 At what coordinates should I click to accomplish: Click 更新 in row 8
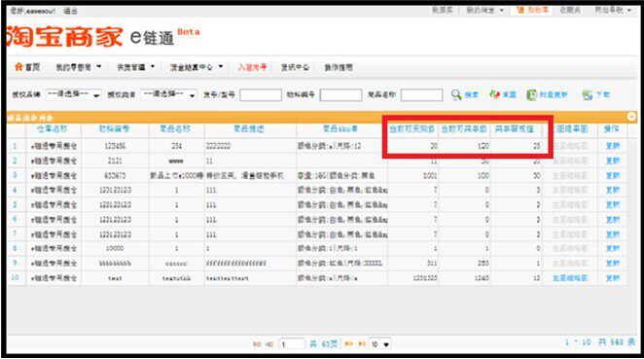coord(612,248)
